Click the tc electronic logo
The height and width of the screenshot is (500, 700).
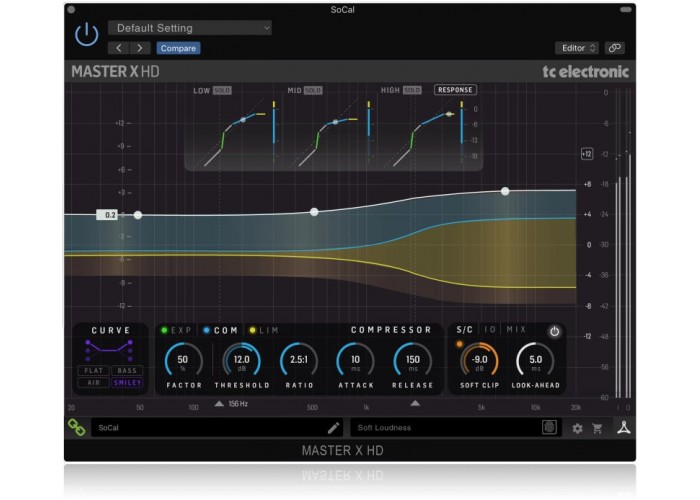[585, 71]
